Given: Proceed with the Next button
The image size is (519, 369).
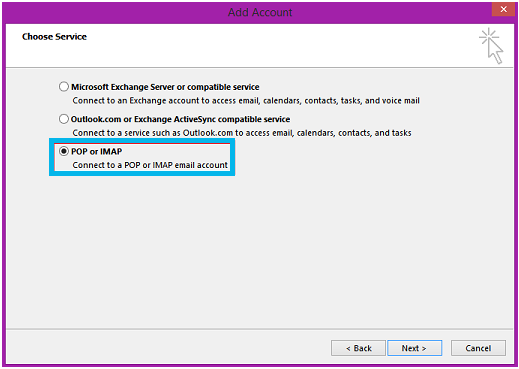Looking at the screenshot, I should [x=414, y=348].
